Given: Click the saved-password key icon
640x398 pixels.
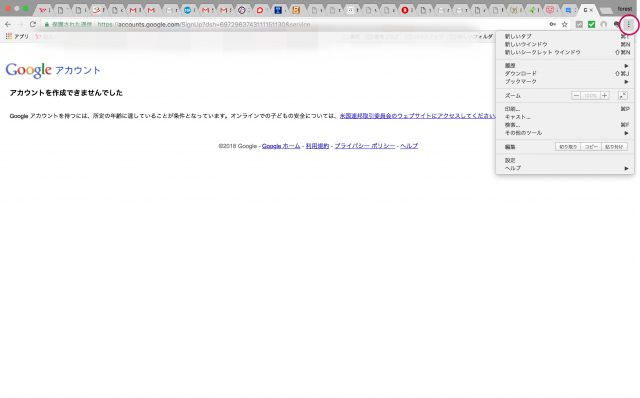Looking at the screenshot, I should (553, 24).
